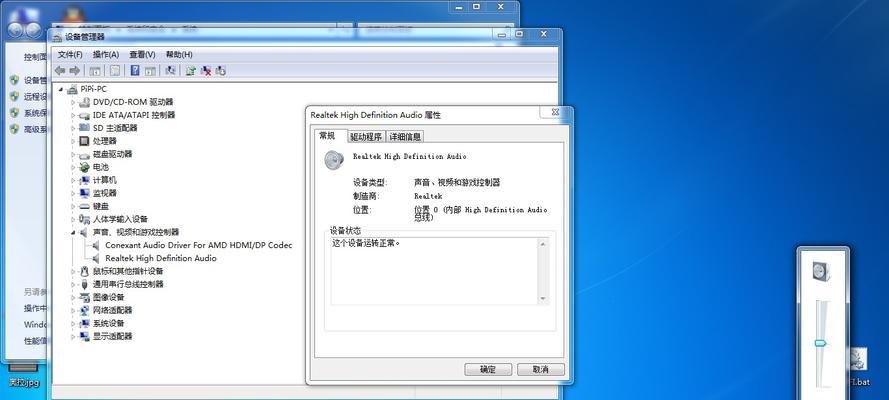Click inside the 设备状态 text box

click(434, 272)
